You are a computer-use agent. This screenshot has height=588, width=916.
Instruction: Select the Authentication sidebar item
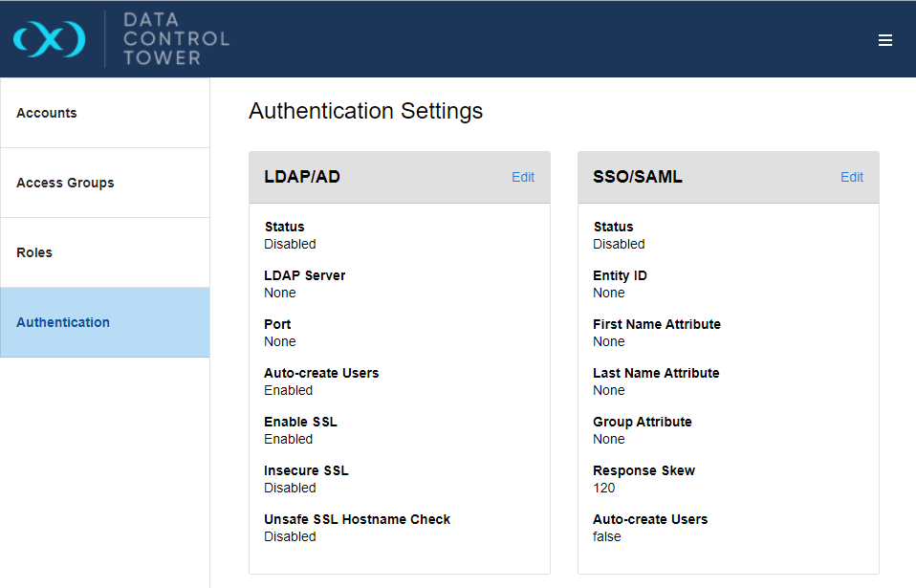(x=63, y=322)
